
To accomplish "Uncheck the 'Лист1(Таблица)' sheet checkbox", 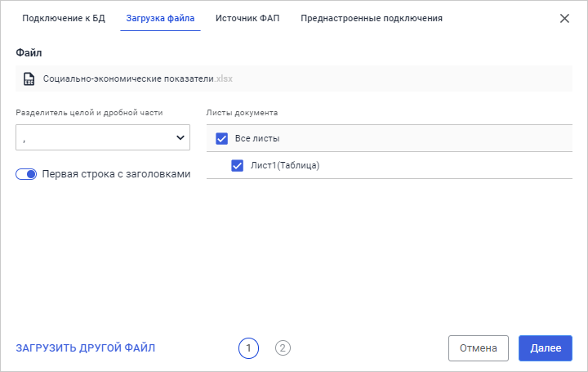I will click(238, 165).
